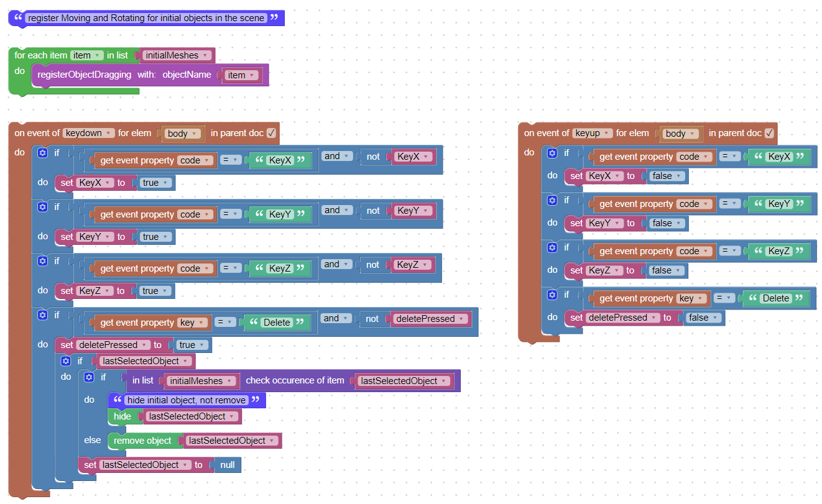Open the keyup event type dropdown

point(593,133)
